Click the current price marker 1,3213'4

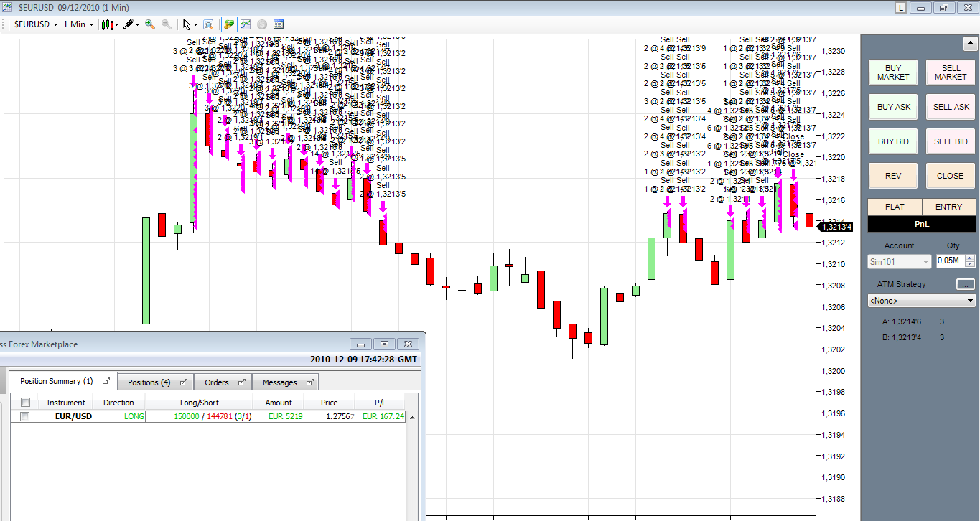[836, 227]
